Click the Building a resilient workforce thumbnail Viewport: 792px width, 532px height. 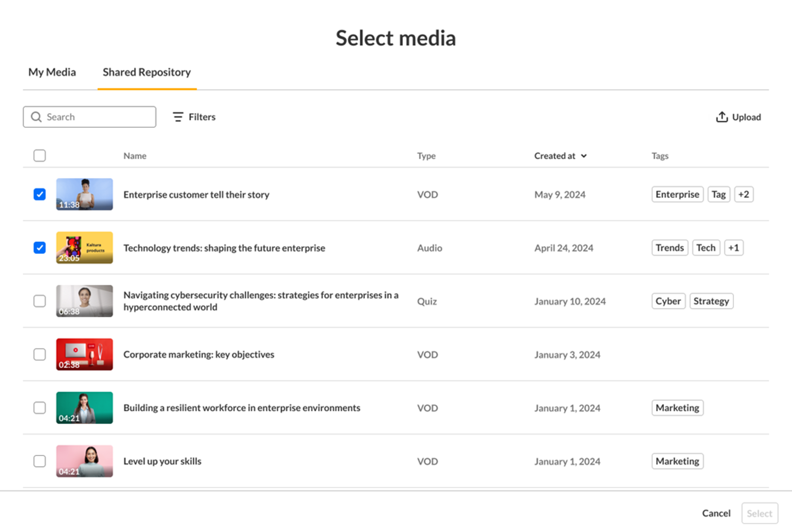84,408
